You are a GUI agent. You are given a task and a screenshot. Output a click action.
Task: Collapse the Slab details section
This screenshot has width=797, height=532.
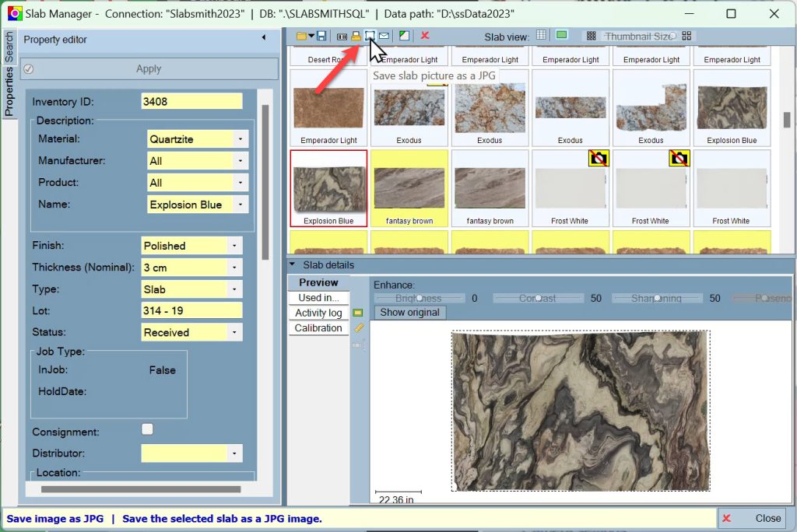pyautogui.click(x=293, y=264)
